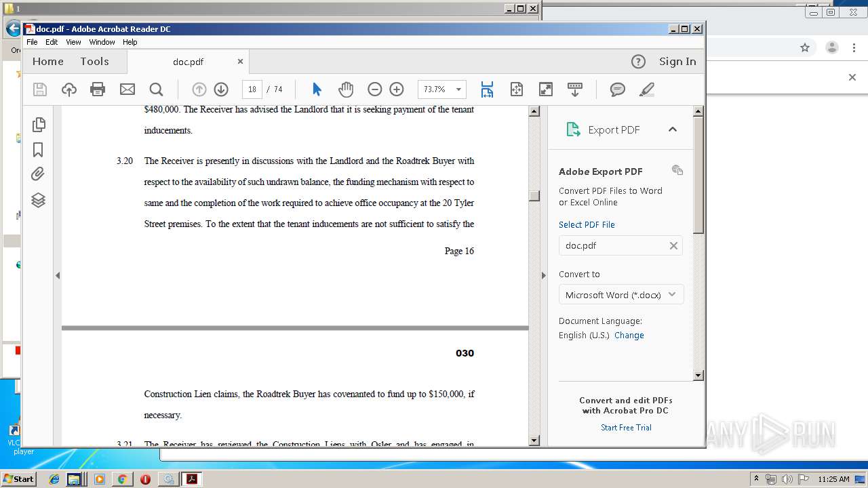Add a comment bubble icon
868x488 pixels.
coord(618,89)
